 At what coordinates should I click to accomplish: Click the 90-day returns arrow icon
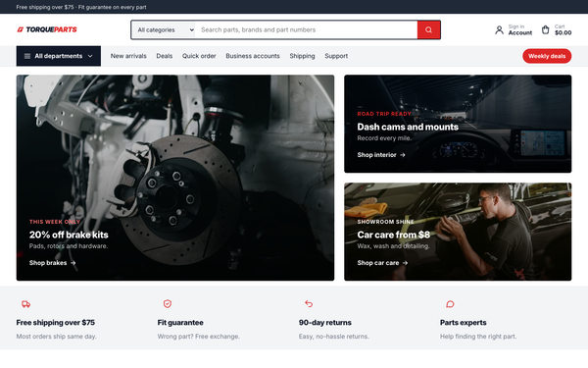tap(309, 303)
